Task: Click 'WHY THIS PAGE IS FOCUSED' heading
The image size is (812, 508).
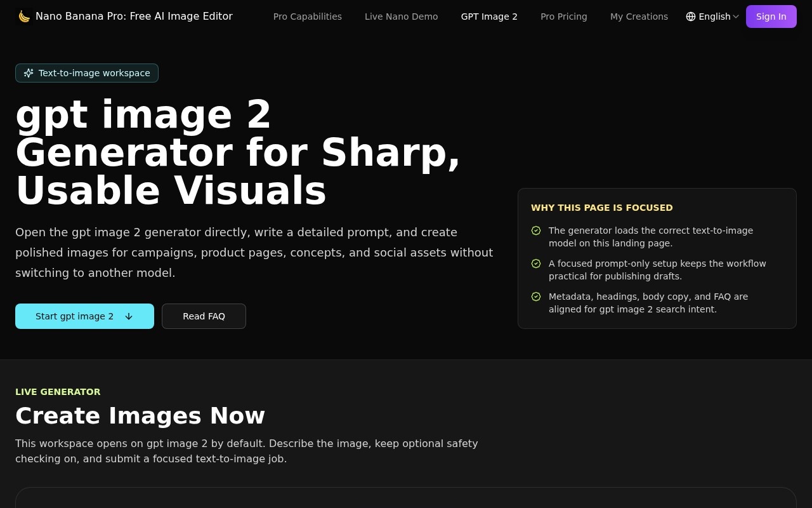Action: pos(602,208)
